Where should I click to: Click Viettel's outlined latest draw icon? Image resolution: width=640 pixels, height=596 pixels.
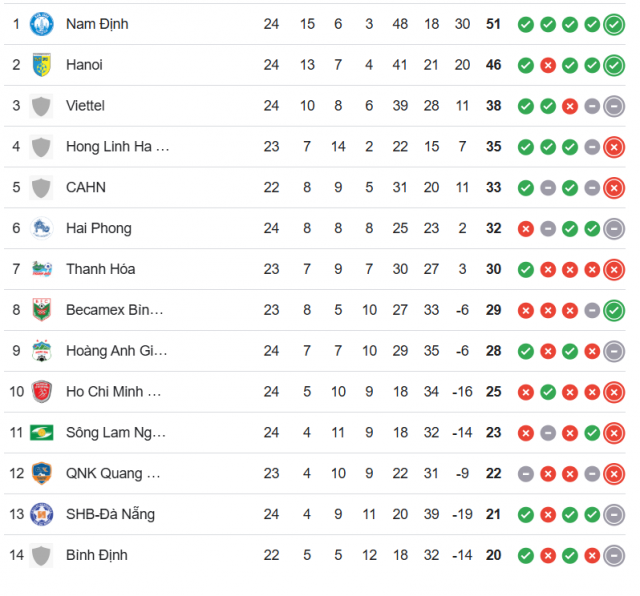coord(614,106)
